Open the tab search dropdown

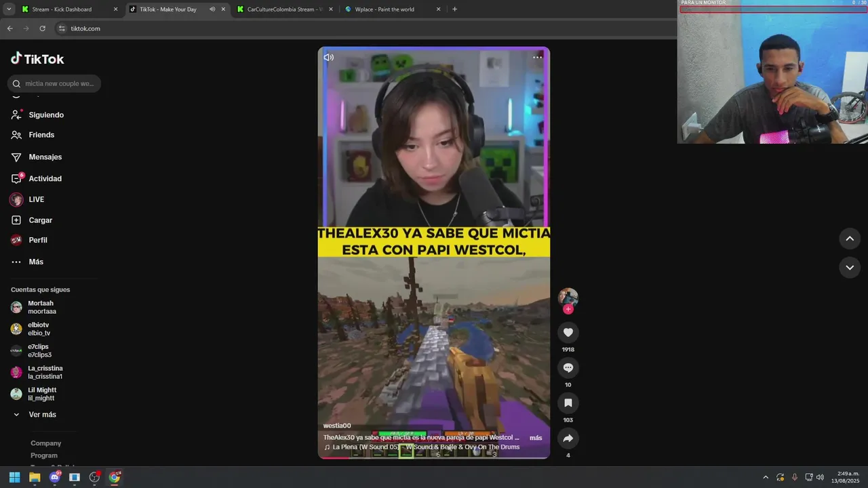pos(9,9)
